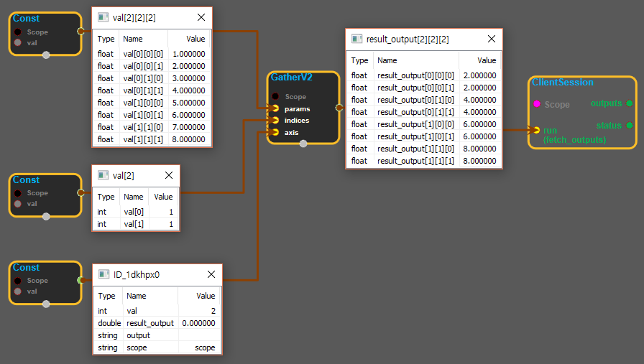Select the scope string row in ID_1dkhpx0

tap(157, 347)
